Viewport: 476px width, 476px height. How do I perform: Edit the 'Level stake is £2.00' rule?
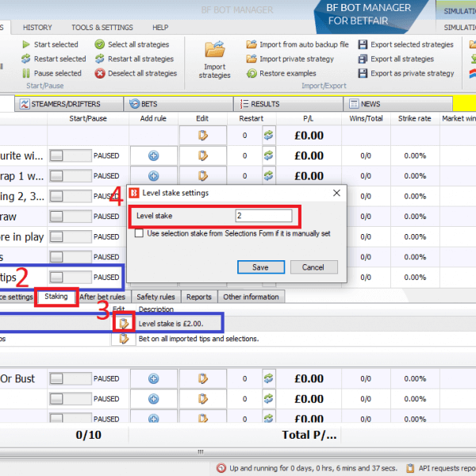[x=124, y=324]
